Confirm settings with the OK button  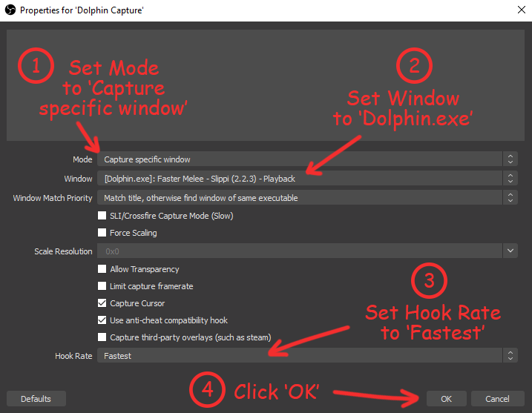point(446,399)
